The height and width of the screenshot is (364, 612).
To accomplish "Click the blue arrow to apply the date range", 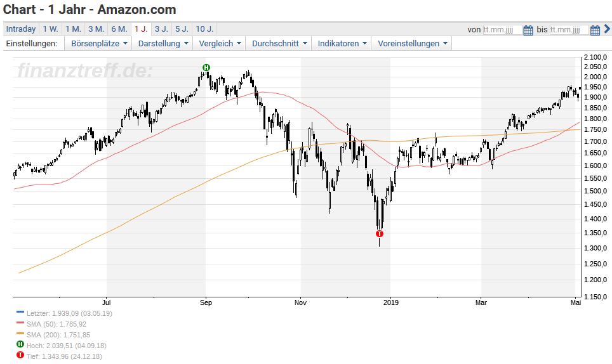I will (607, 29).
